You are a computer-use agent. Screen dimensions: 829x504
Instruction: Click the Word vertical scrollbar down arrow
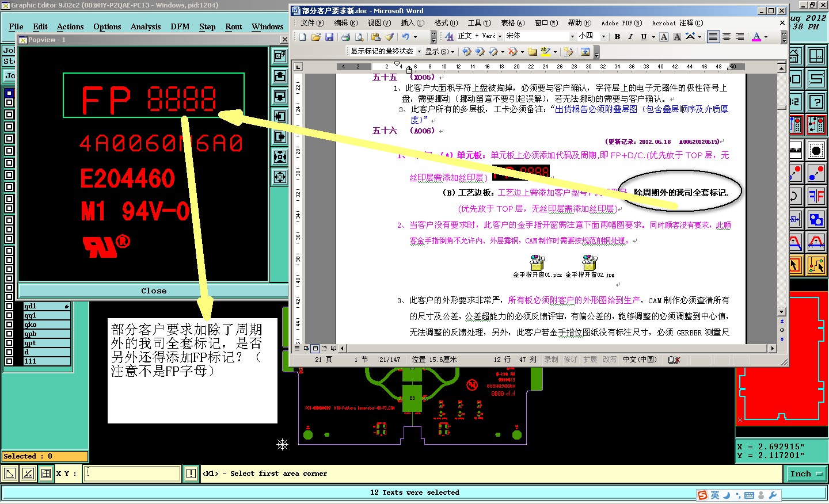coord(782,312)
